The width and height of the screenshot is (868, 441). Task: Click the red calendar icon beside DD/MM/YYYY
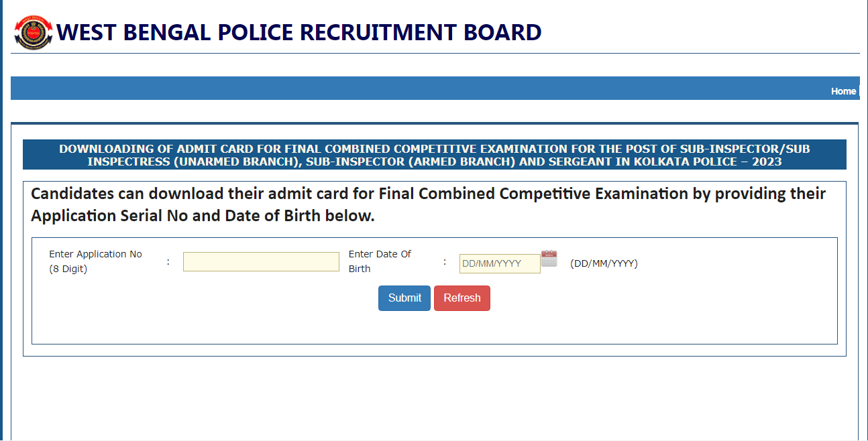point(549,259)
